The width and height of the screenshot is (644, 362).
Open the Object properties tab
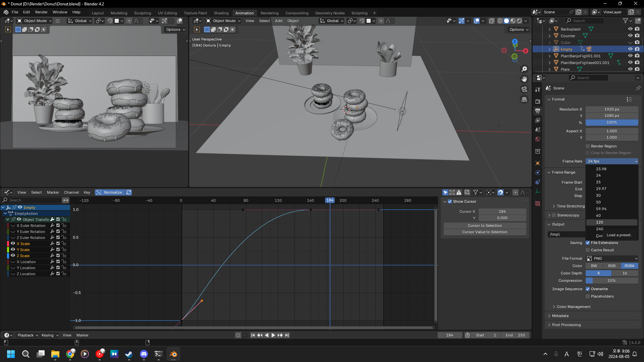tap(538, 163)
